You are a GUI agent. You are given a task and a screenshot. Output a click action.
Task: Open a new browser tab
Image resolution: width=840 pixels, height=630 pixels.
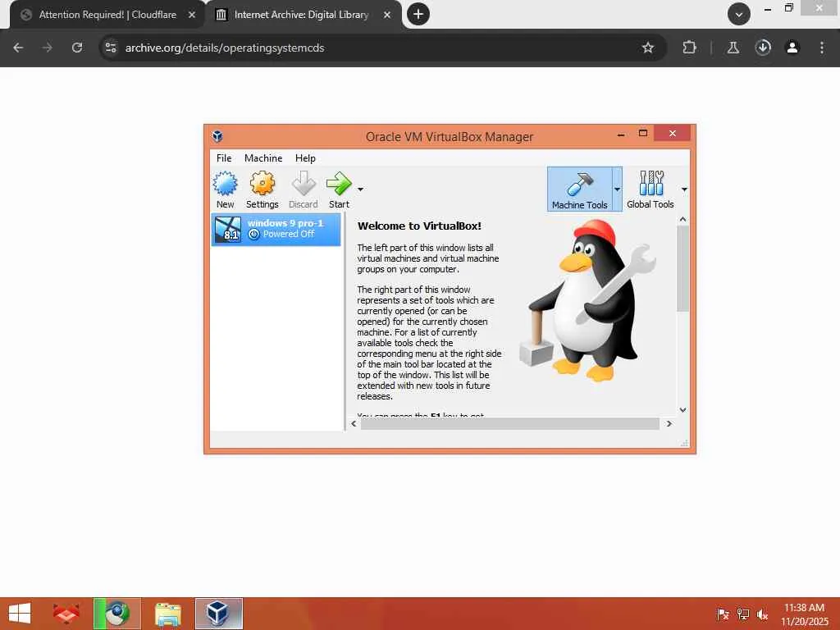[x=418, y=14]
